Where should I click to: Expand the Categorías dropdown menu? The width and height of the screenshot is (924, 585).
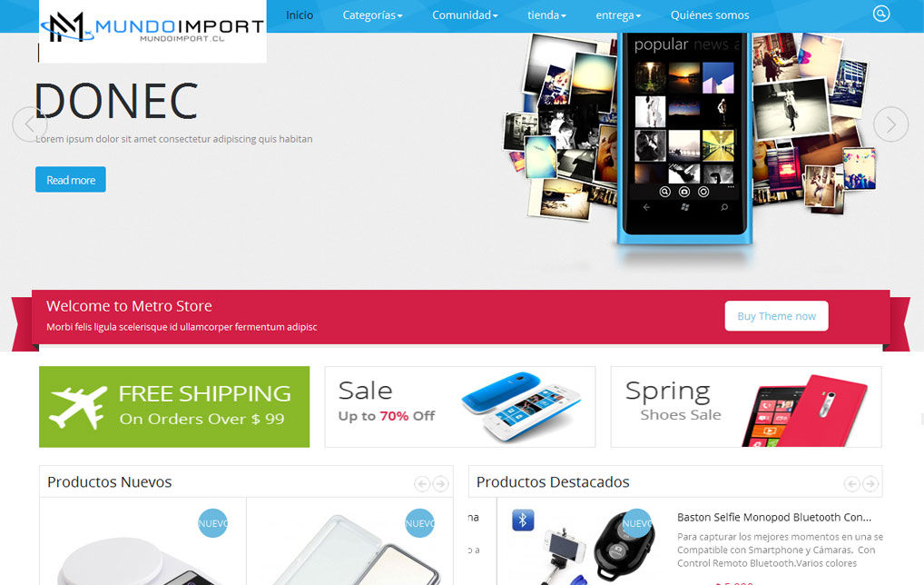point(372,15)
